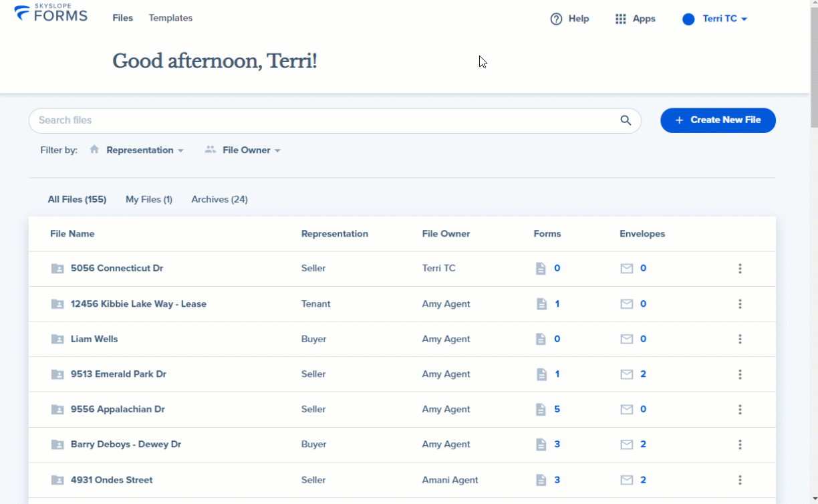Expand the File Owner filter dropdown
Screen dimensions: 818x504
pos(243,150)
